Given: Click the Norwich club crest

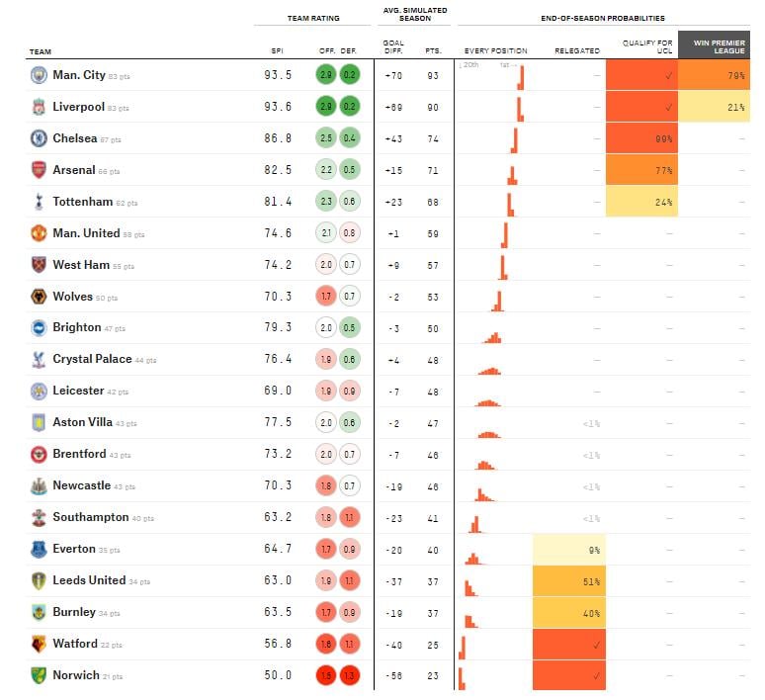Looking at the screenshot, I should 39,676.
